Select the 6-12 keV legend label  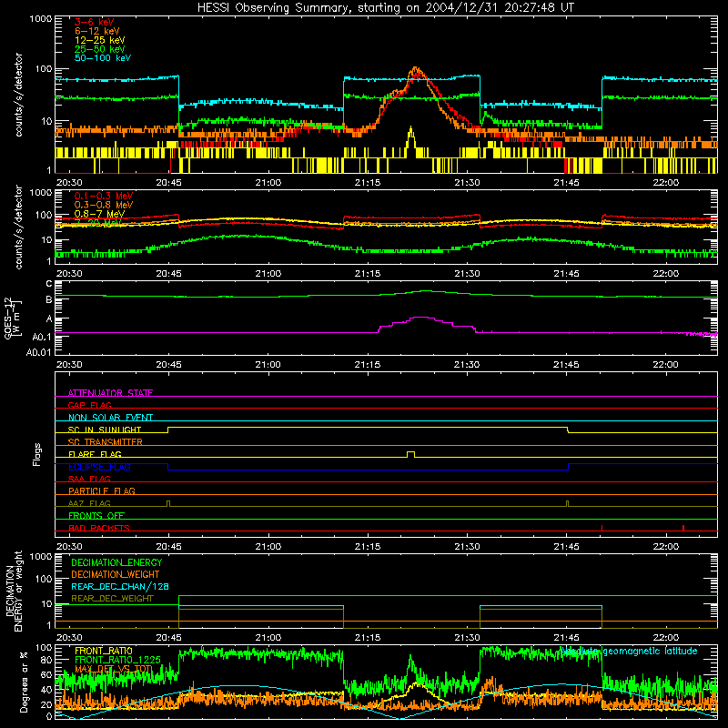tap(97, 31)
